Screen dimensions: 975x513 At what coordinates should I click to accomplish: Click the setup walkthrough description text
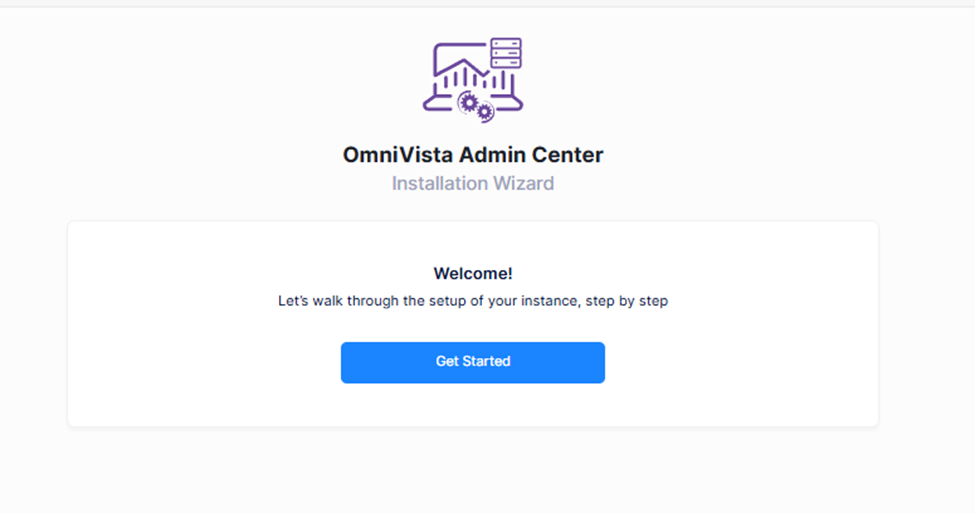click(473, 301)
